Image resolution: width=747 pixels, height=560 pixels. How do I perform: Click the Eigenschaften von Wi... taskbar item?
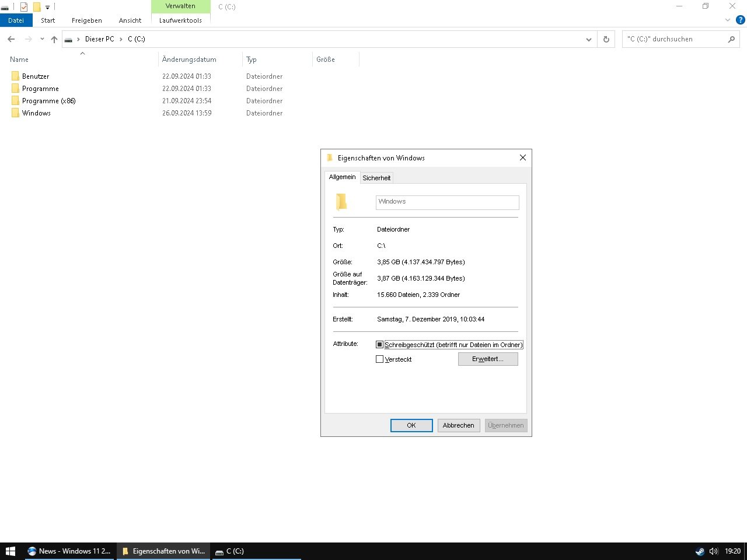(163, 551)
